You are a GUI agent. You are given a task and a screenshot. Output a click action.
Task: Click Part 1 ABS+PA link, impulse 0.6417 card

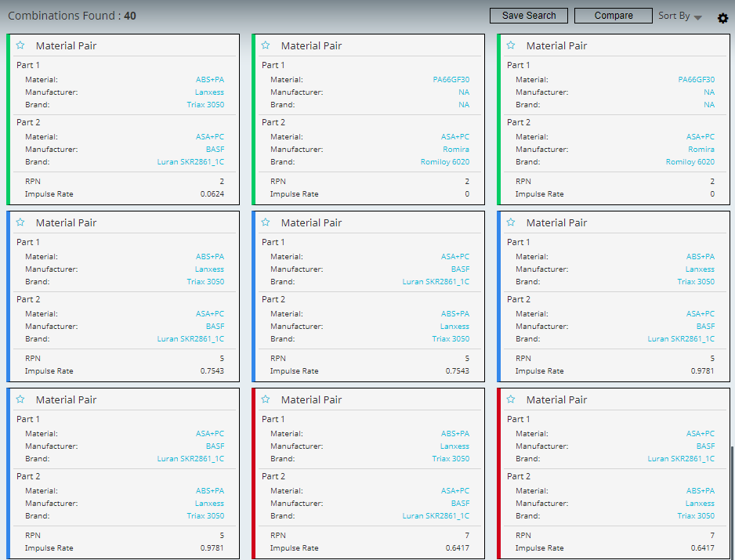pyautogui.click(x=455, y=434)
